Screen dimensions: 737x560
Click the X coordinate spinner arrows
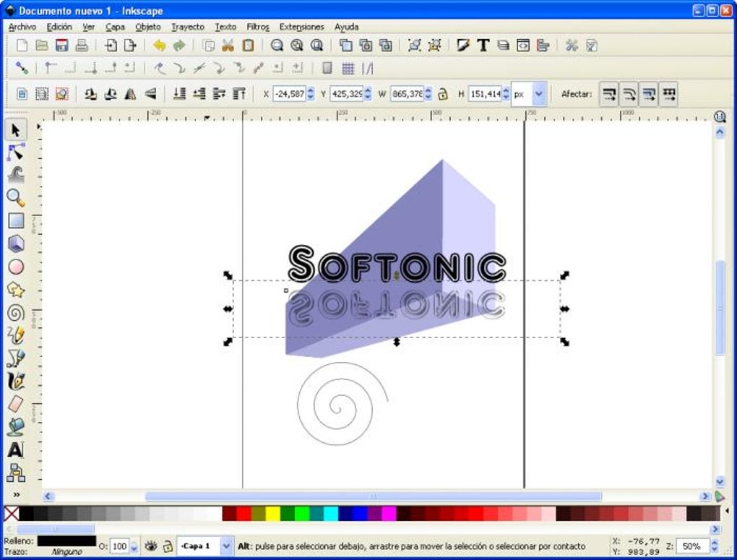[x=310, y=94]
